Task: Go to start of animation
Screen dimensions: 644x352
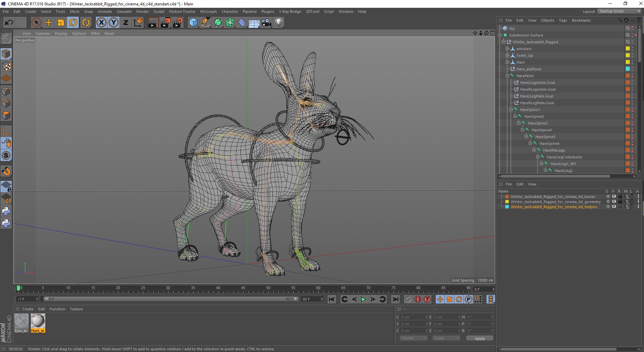Action: pyautogui.click(x=332, y=299)
